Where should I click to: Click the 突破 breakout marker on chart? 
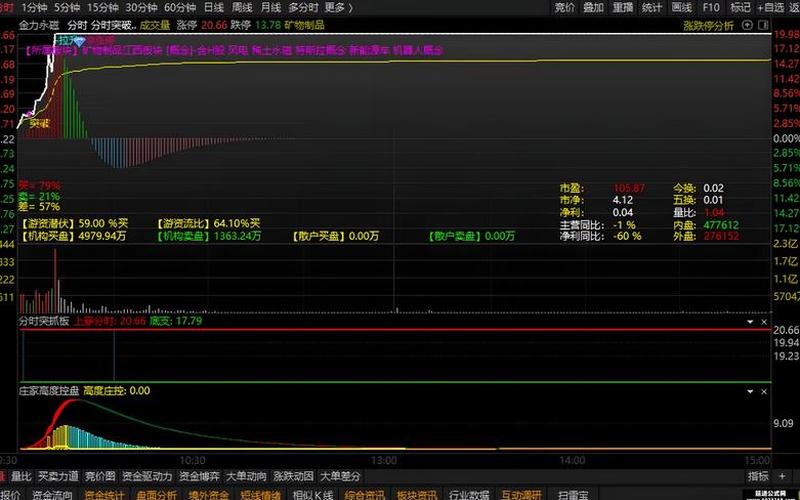click(x=40, y=123)
